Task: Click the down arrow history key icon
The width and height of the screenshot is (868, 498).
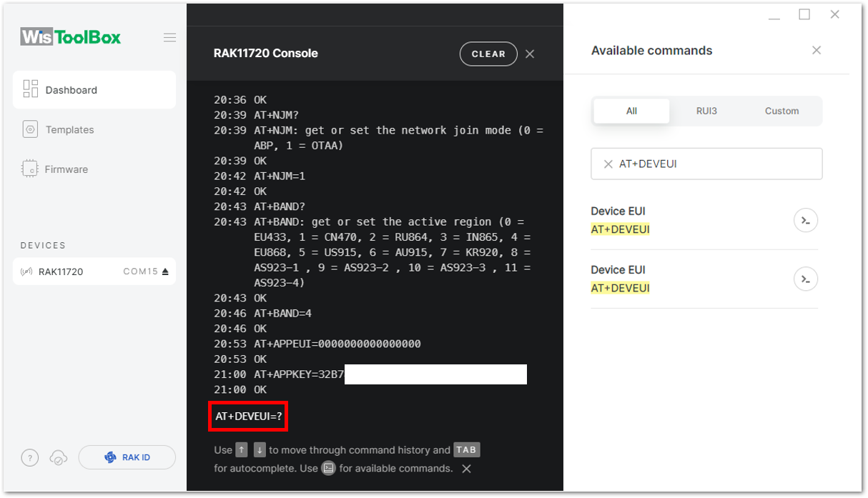Action: pos(260,450)
